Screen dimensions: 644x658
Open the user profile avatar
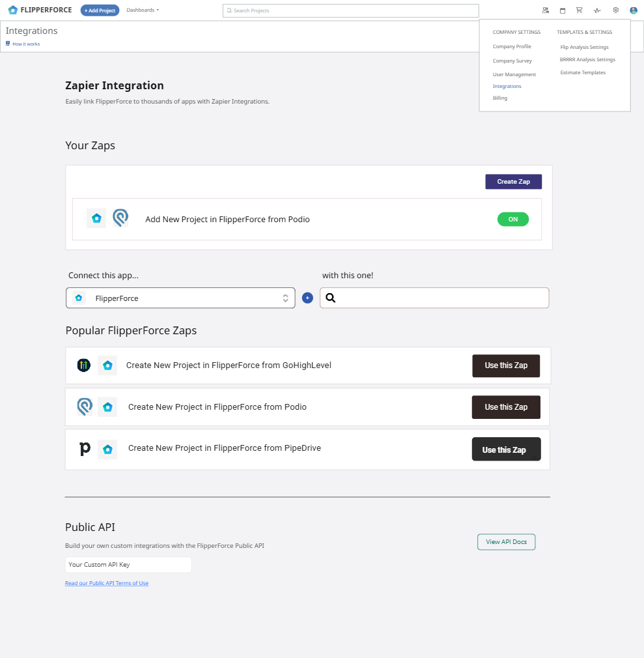(x=634, y=10)
